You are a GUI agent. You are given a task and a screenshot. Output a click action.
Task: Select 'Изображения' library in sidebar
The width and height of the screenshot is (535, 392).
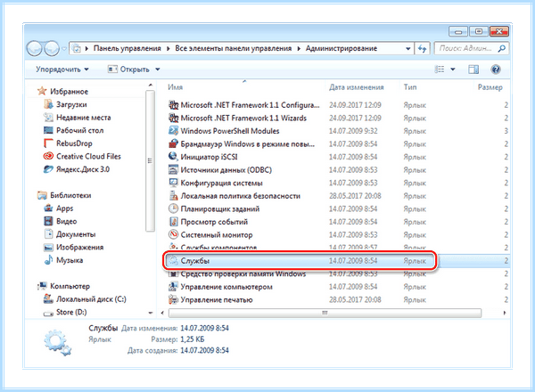tap(80, 247)
